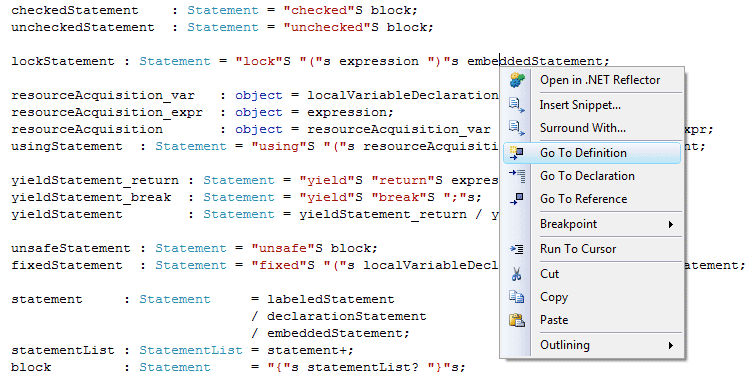This screenshot has width=753, height=380.
Task: Click the Go To Reference icon
Action: pyautogui.click(x=517, y=199)
